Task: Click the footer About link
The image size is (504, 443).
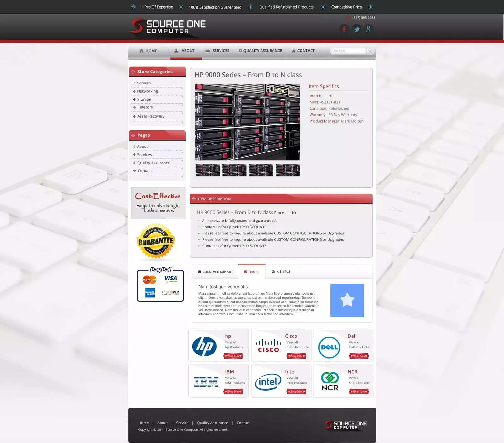Action: [x=162, y=423]
